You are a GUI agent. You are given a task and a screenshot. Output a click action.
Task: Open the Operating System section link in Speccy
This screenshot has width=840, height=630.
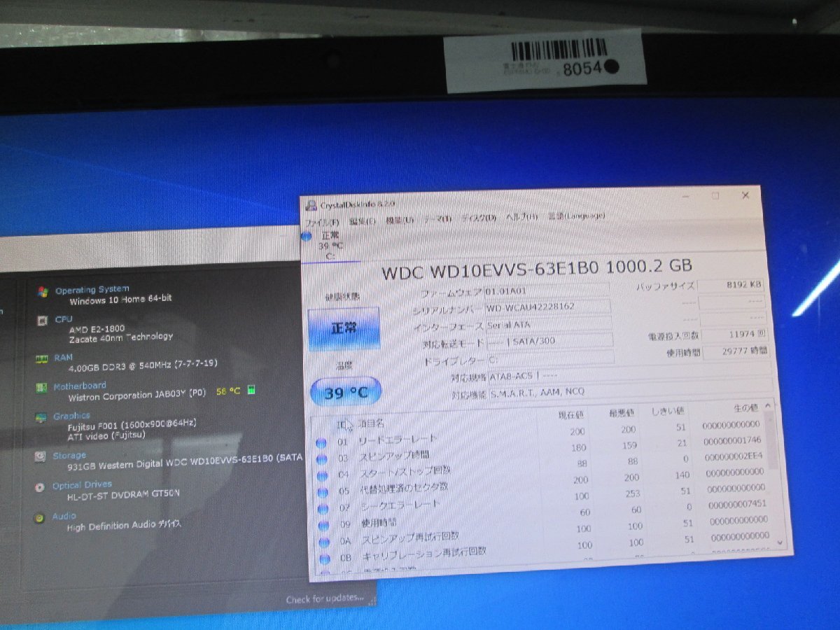point(92,289)
